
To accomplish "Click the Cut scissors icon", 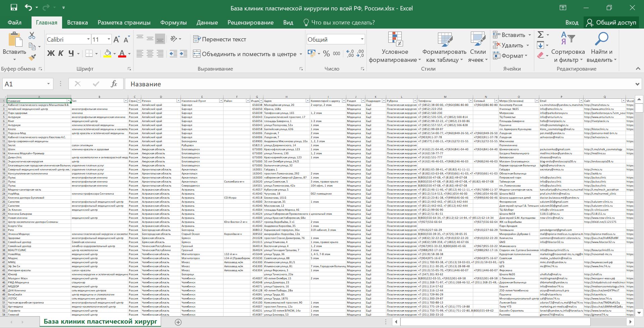I will pos(32,35).
